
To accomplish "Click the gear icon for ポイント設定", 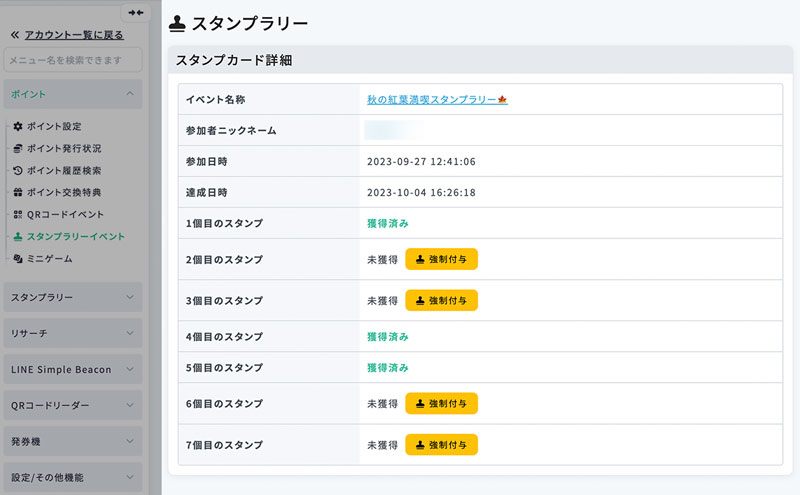I will tap(18, 127).
